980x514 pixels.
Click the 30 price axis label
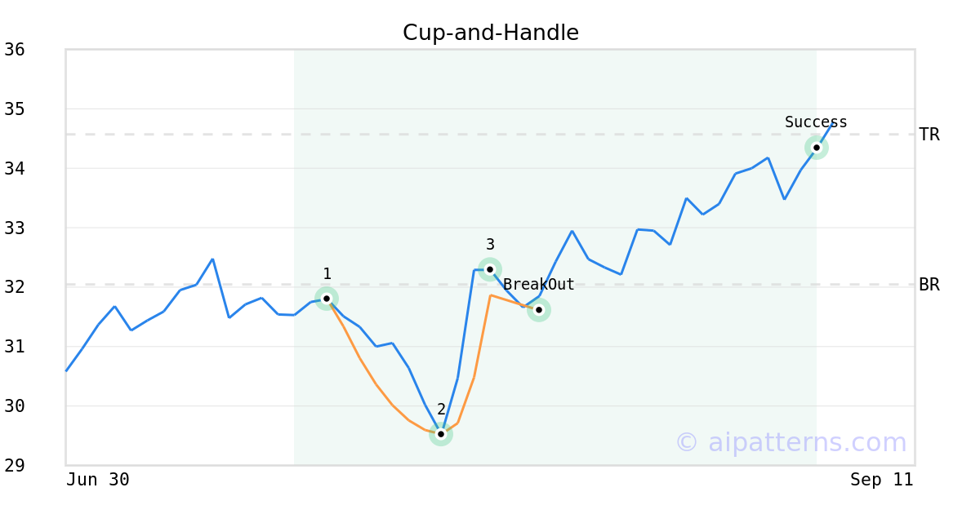[x=15, y=406]
